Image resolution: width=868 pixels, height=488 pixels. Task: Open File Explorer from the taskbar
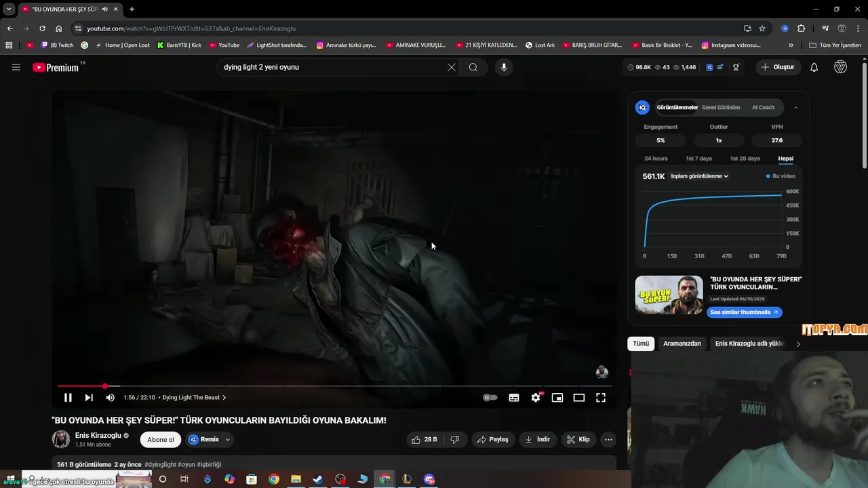click(x=296, y=479)
